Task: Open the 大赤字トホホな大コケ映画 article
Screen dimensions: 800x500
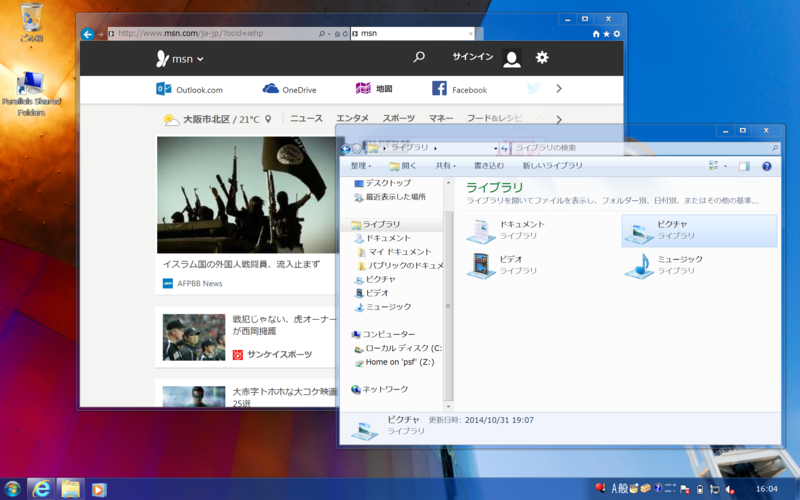Action: point(285,396)
